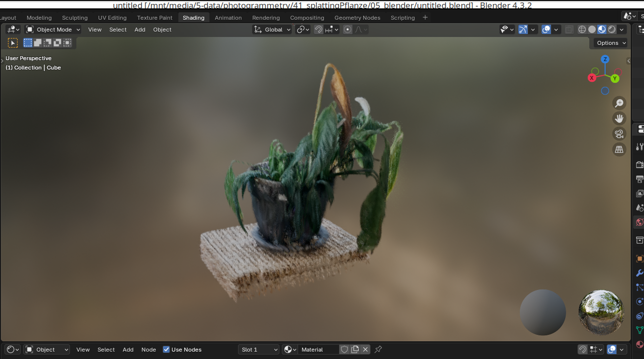The height and width of the screenshot is (359, 644).
Task: Toggle viewport snapping magnet in header
Action: click(x=319, y=30)
